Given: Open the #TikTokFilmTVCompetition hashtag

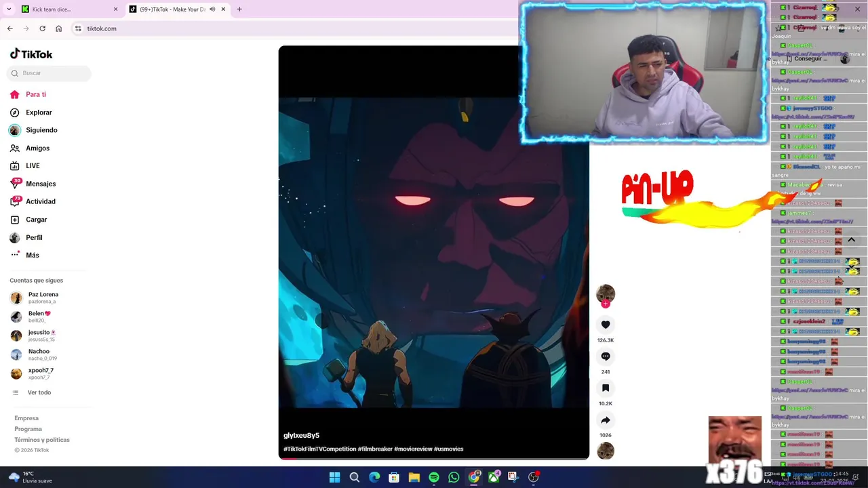Looking at the screenshot, I should point(319,449).
